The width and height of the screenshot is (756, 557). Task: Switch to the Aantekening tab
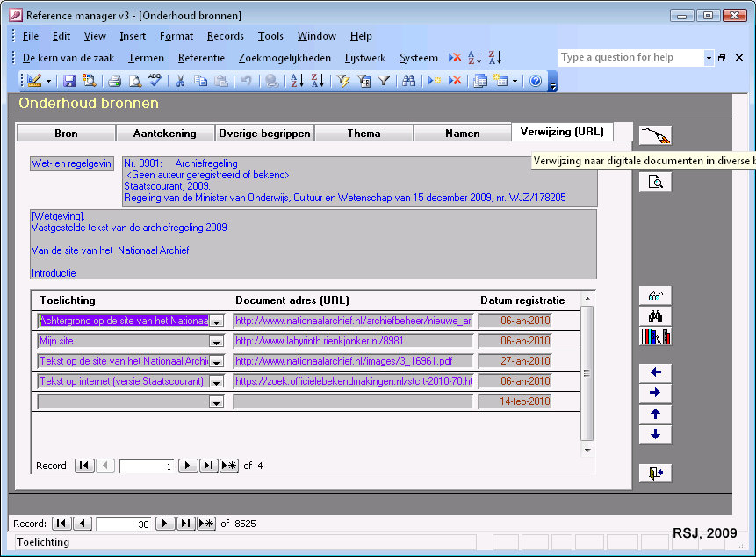point(165,134)
